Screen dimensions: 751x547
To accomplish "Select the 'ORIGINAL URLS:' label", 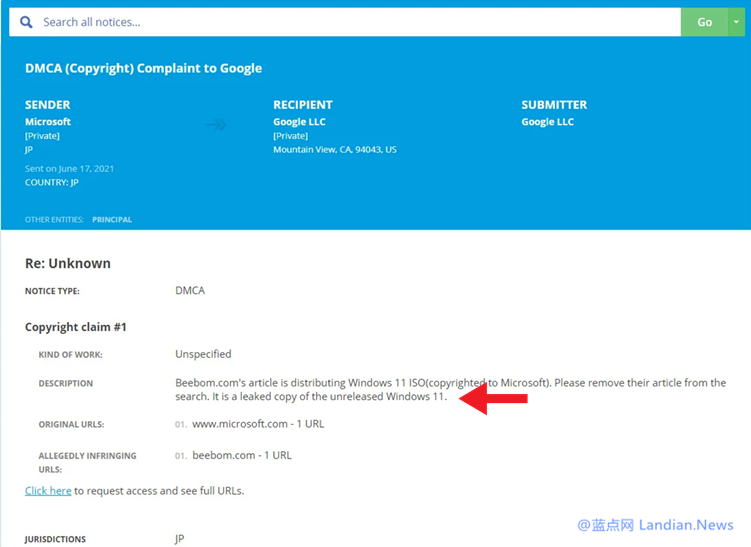I will [x=71, y=424].
